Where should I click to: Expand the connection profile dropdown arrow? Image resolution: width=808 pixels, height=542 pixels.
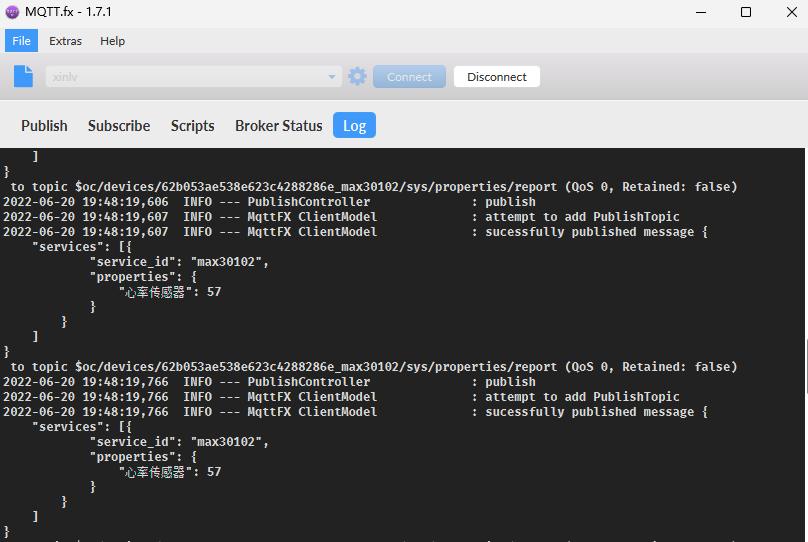coord(333,77)
